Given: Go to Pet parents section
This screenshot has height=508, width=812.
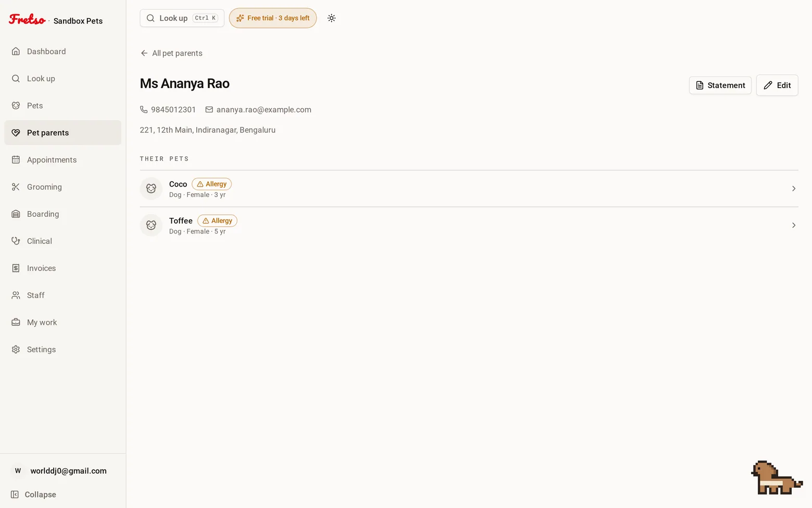Looking at the screenshot, I should tap(62, 133).
